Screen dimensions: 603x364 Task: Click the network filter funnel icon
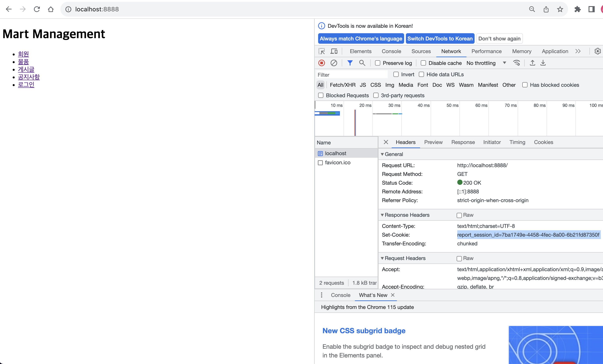point(350,63)
